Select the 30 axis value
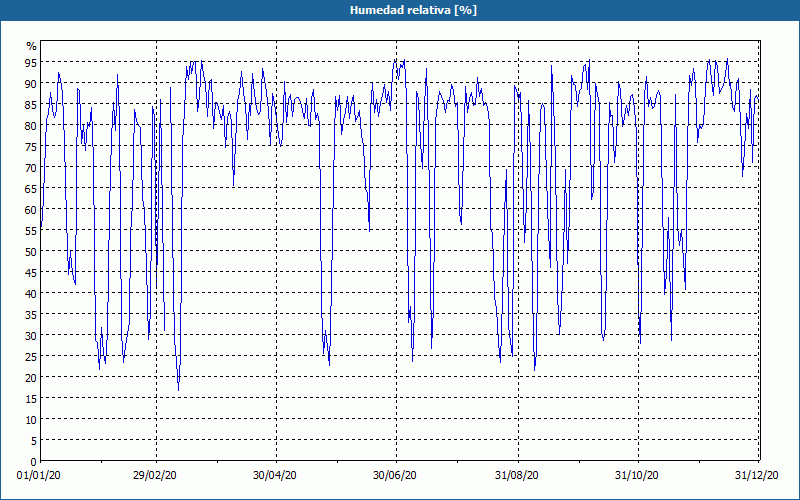 [x=31, y=336]
